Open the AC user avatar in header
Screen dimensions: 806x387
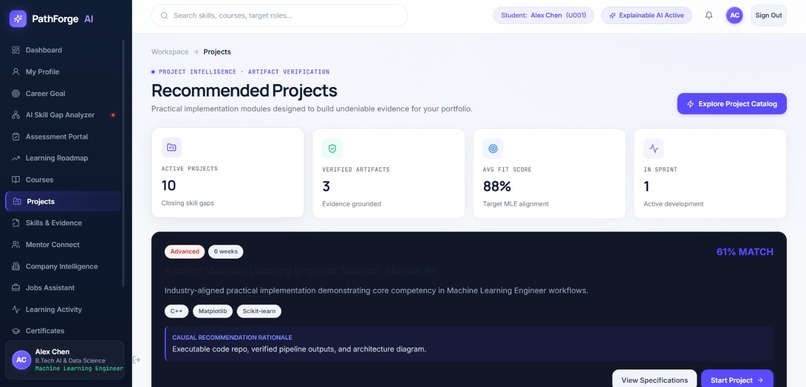(x=734, y=15)
